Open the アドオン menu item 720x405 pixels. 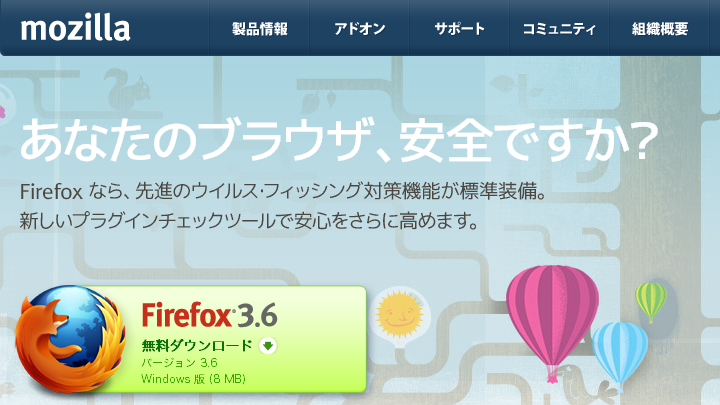[360, 29]
